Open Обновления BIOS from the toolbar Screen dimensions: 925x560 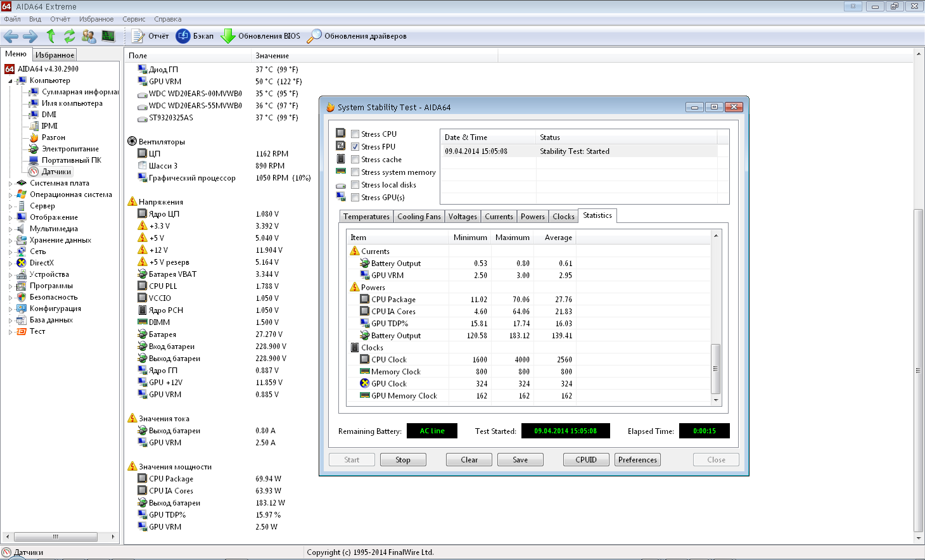pos(260,36)
